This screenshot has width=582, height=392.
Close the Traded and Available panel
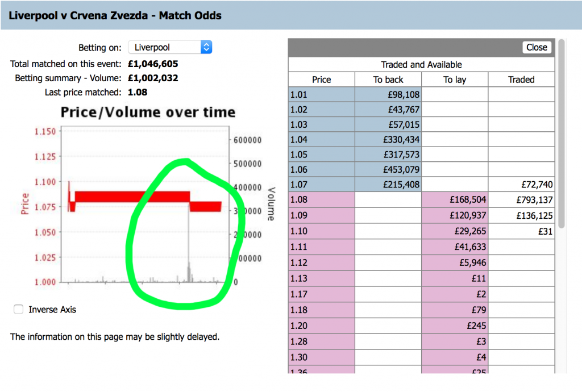pyautogui.click(x=537, y=47)
